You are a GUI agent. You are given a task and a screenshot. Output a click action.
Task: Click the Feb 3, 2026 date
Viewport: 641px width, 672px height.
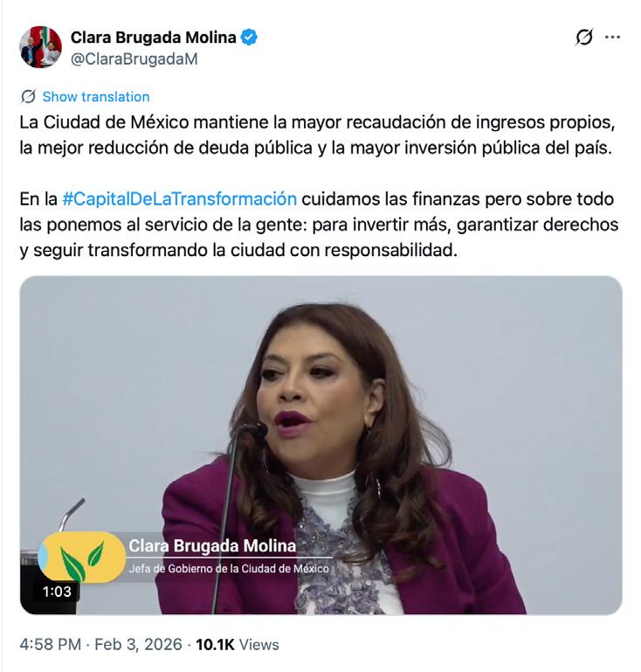click(x=138, y=645)
